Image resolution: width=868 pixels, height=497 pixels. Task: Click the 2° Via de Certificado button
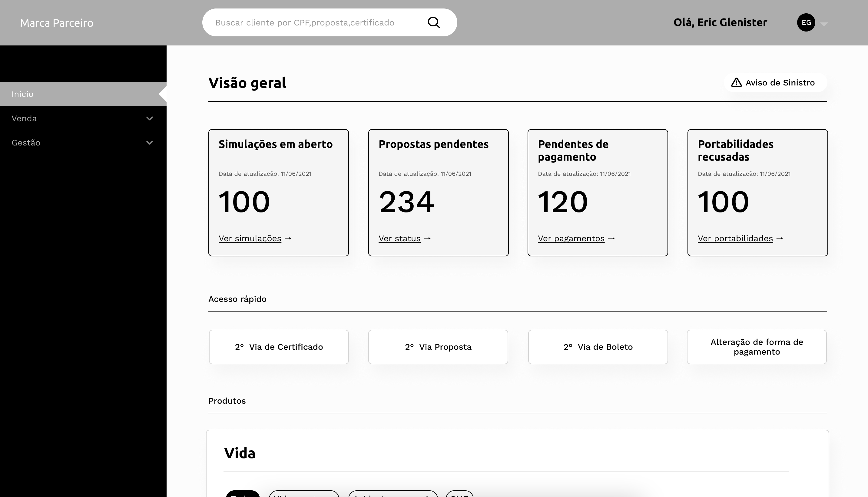tap(278, 347)
